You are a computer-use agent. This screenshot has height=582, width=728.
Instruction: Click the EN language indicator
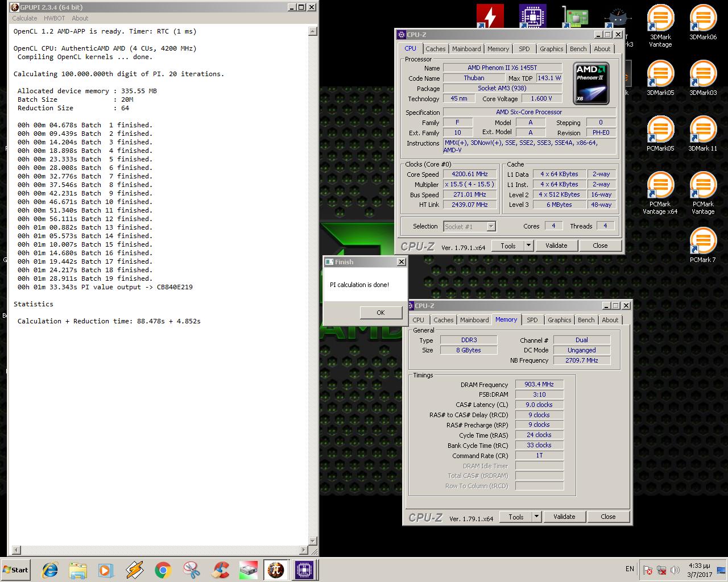(x=630, y=569)
